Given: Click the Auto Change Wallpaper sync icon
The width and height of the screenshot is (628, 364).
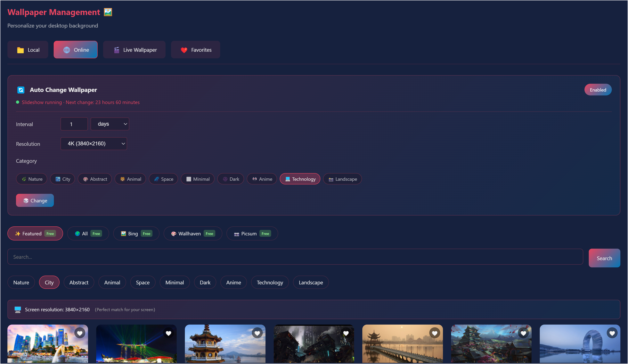Looking at the screenshot, I should pos(21,90).
